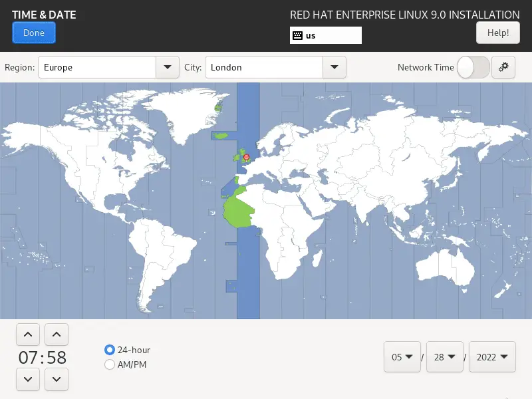Click the red London location pin

(247, 158)
